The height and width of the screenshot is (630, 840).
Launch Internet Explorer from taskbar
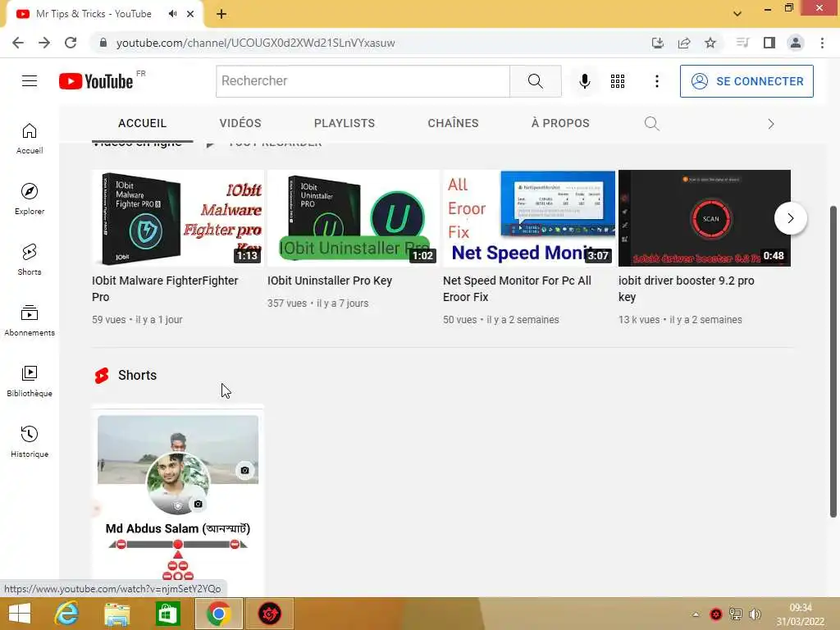click(67, 614)
